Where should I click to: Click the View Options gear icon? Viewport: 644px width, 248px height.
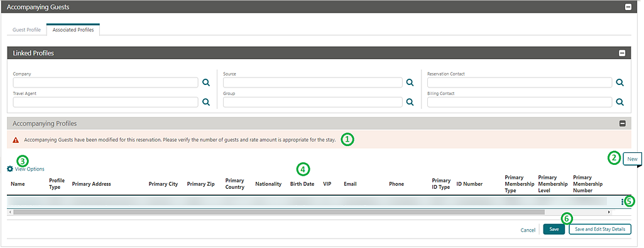click(x=10, y=169)
